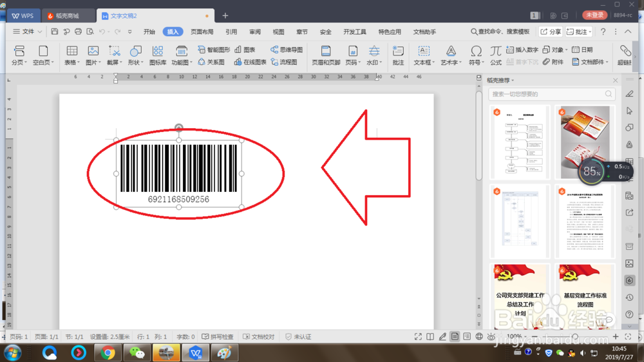This screenshot has width=644, height=362.
Task: Insert an 附件 attachment
Action: (553, 62)
